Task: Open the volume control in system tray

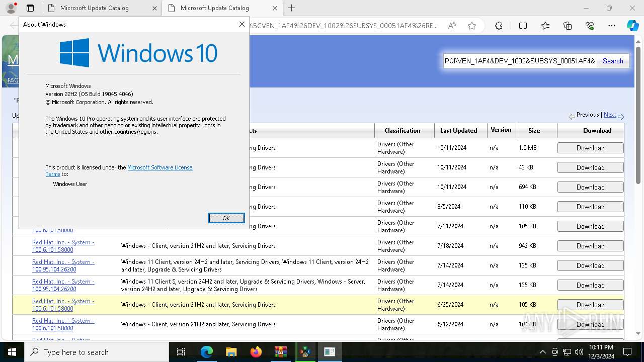Action: pyautogui.click(x=579, y=352)
